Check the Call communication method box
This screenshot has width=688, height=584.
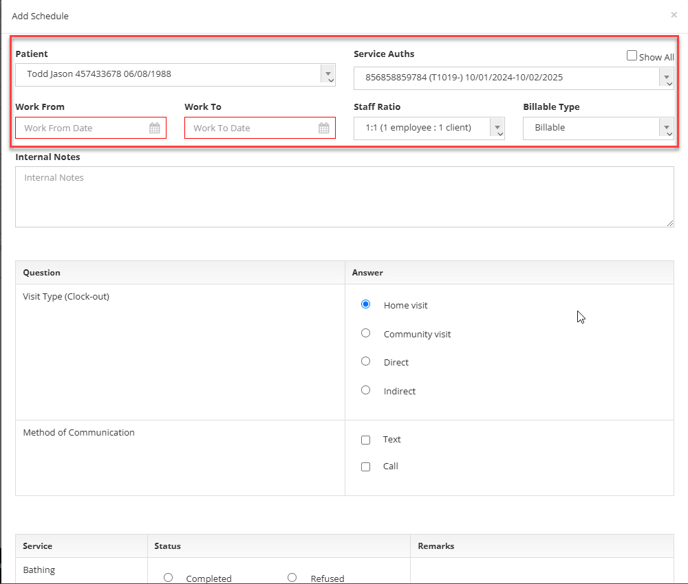pyautogui.click(x=366, y=467)
